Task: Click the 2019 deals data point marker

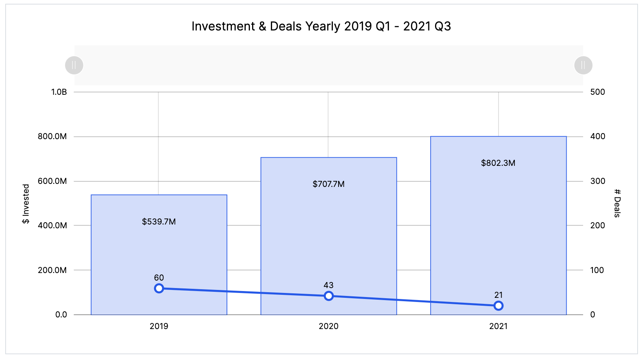Action: (159, 288)
